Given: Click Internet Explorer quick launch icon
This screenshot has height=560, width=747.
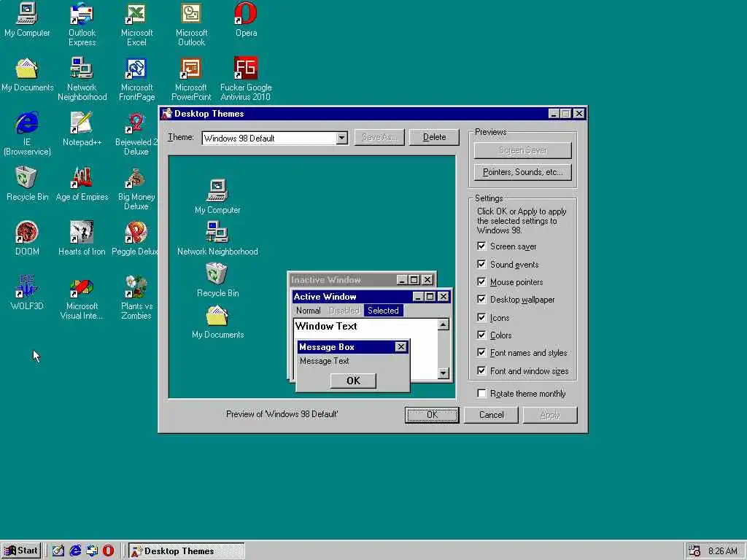Looking at the screenshot, I should [75, 551].
